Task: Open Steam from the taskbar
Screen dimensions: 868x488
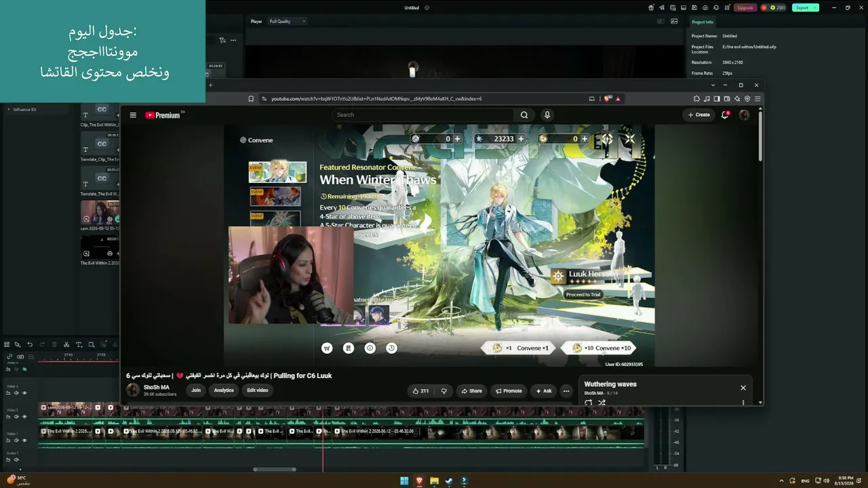Action: click(x=449, y=481)
